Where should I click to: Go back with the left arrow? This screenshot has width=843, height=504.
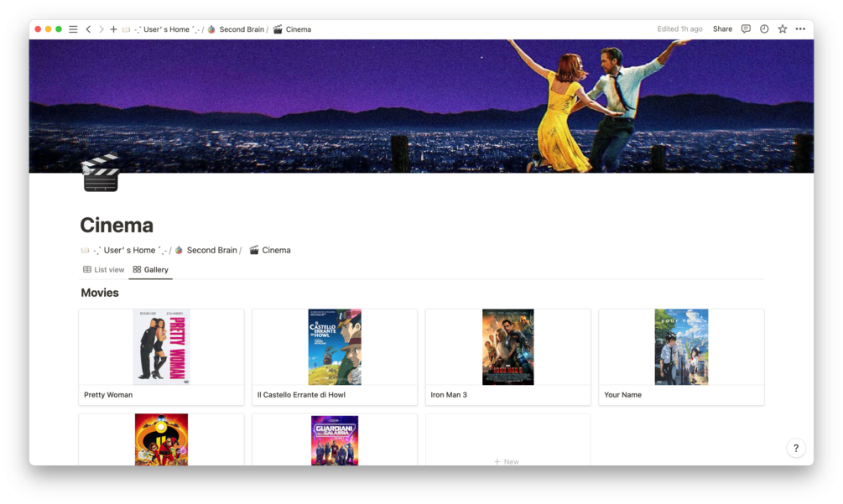click(x=89, y=29)
